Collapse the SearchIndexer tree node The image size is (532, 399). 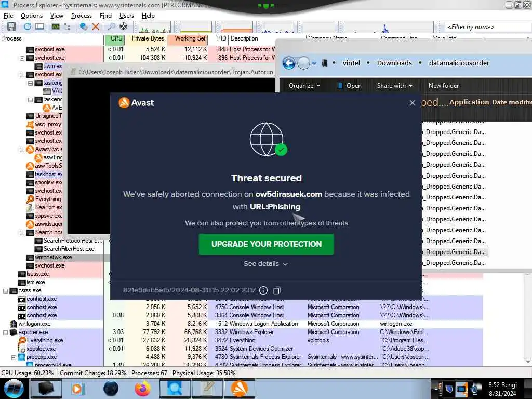pos(22,233)
